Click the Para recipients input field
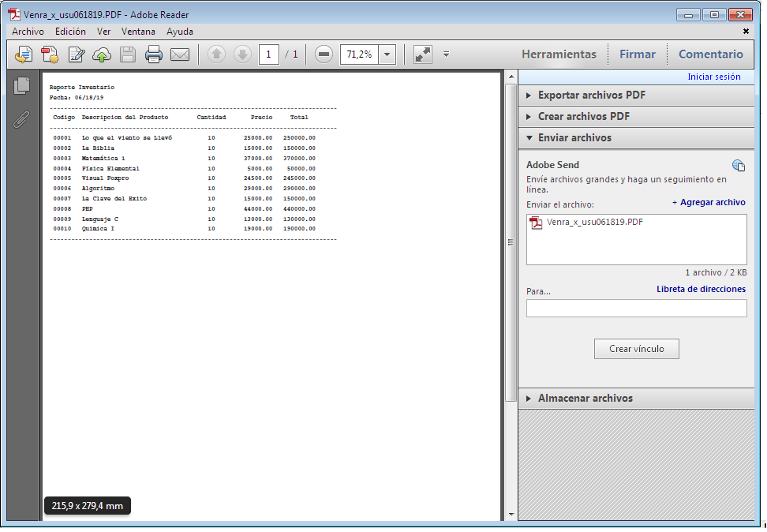This screenshot has height=532, width=767. pyautogui.click(x=636, y=309)
